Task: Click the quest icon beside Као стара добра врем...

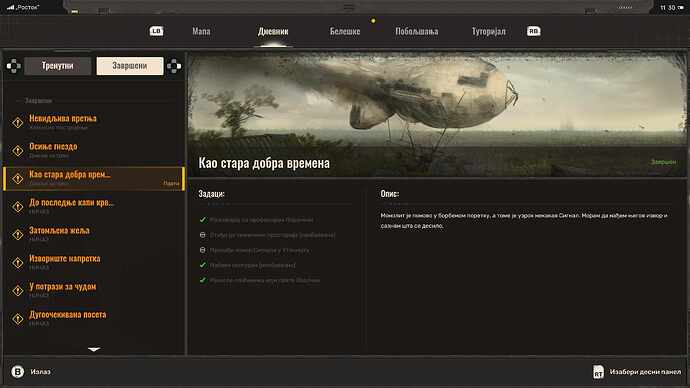Action: pos(18,179)
